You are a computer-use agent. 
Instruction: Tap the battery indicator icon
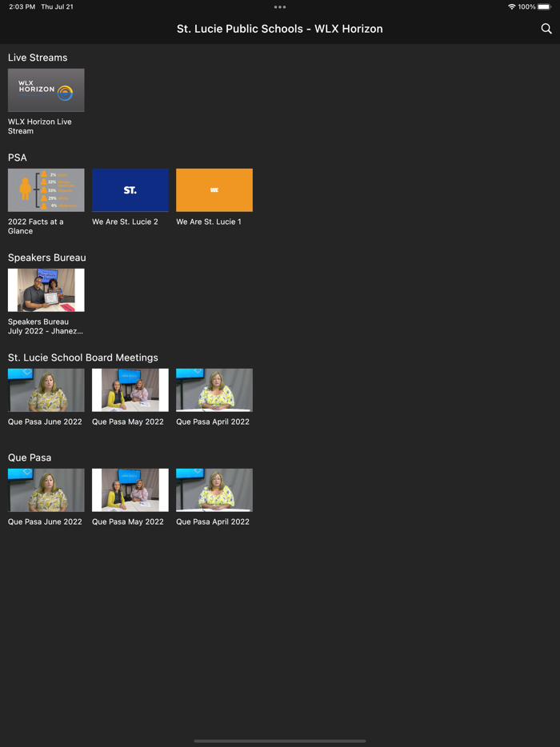544,6
